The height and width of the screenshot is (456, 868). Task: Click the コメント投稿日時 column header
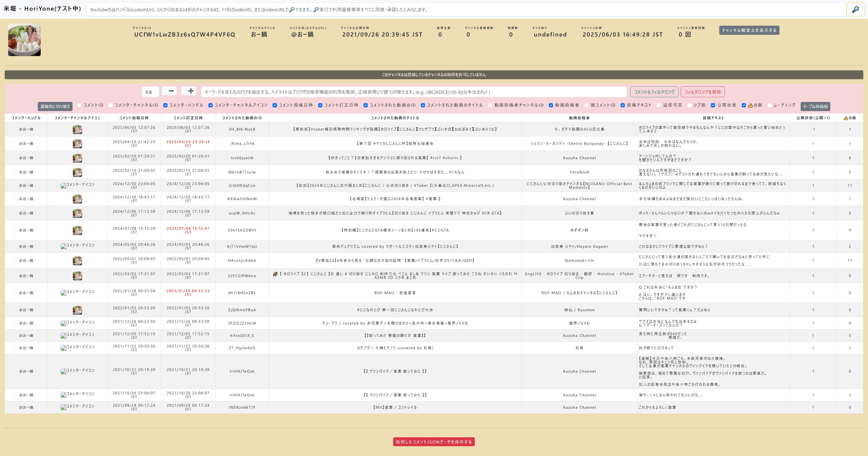(134, 118)
